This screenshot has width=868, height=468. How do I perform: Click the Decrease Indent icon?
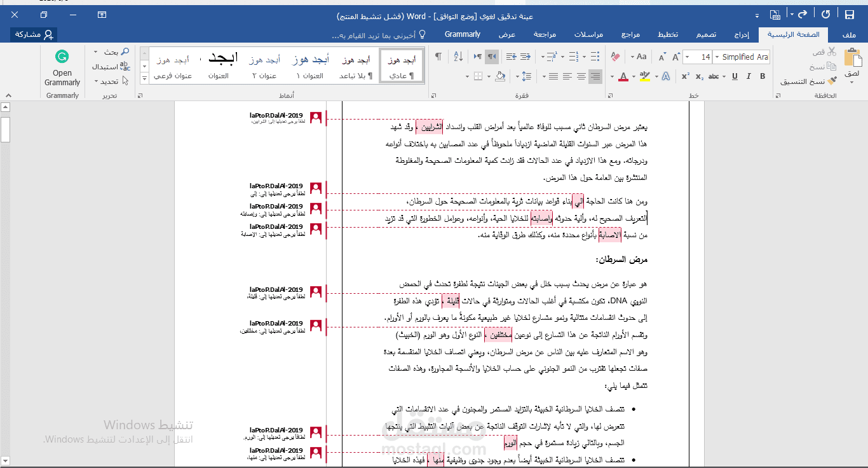526,57
